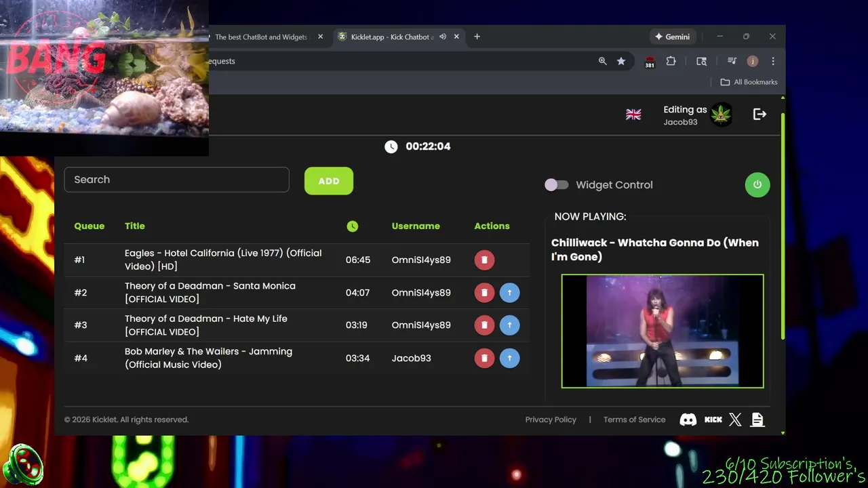Change language via UK flag
The image size is (868, 488).
click(x=633, y=115)
